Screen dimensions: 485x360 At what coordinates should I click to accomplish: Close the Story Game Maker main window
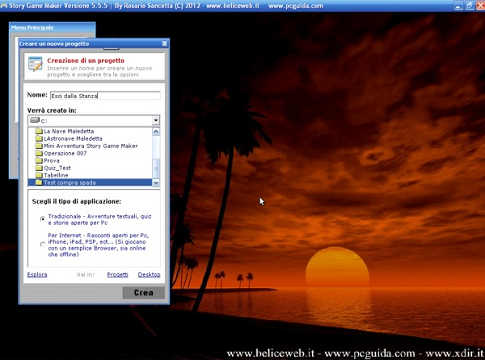[481, 6]
